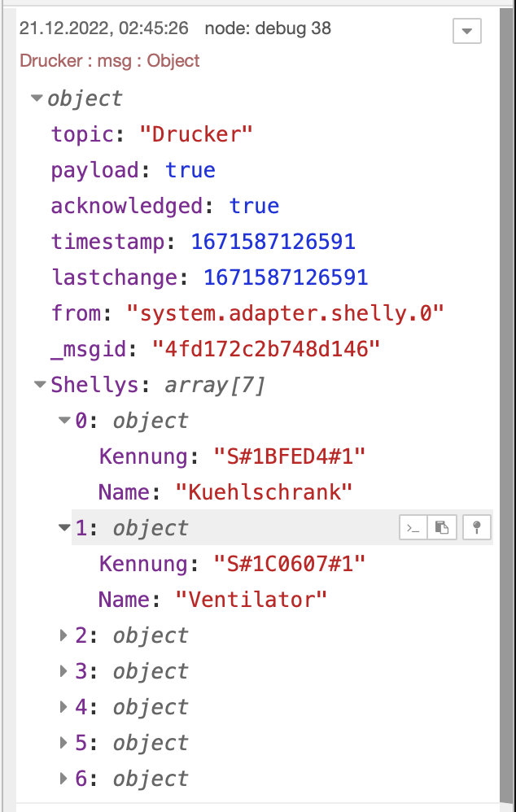Expand Shellys item 4 object
This screenshot has width=516, height=812.
64,708
